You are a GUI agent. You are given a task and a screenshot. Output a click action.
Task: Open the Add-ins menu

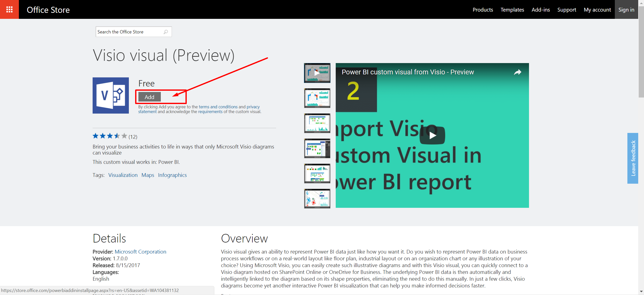click(541, 10)
